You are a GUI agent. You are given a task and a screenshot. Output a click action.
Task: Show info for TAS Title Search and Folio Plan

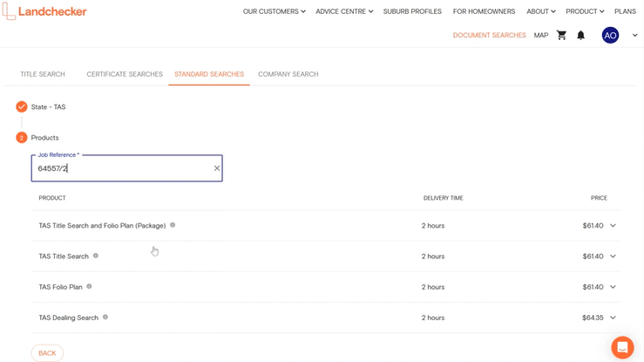tap(173, 225)
